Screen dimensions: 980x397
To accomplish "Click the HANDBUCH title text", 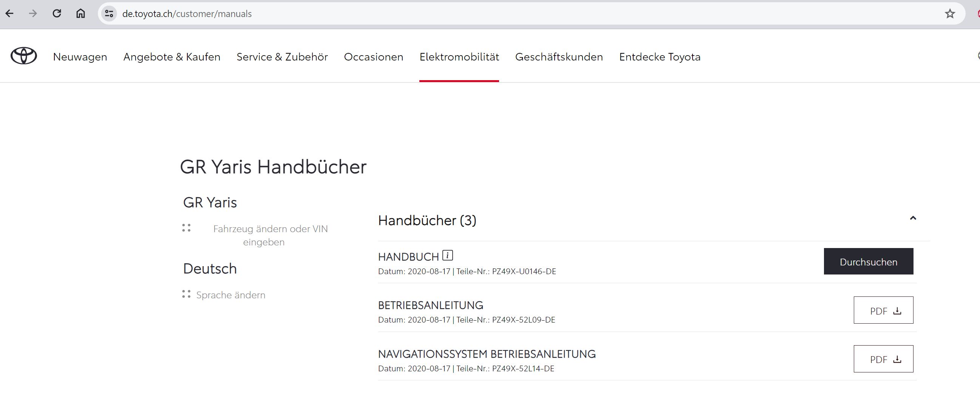I will point(409,257).
